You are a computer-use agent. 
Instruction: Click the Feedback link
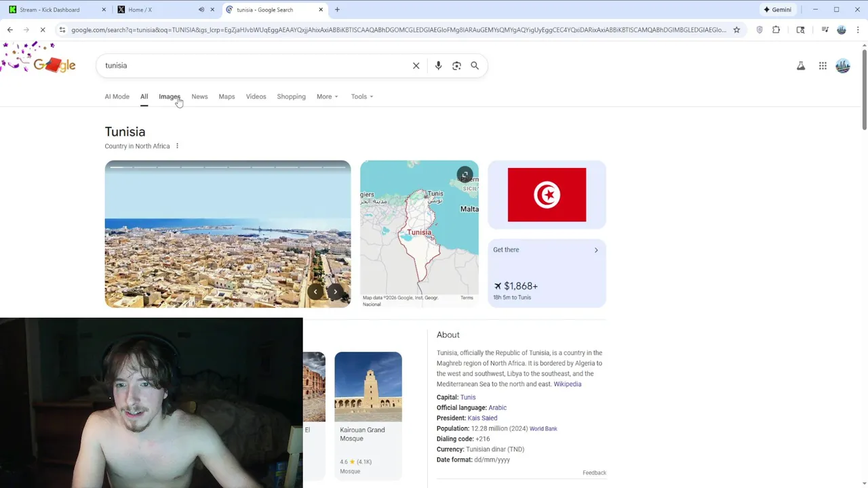[x=594, y=473]
